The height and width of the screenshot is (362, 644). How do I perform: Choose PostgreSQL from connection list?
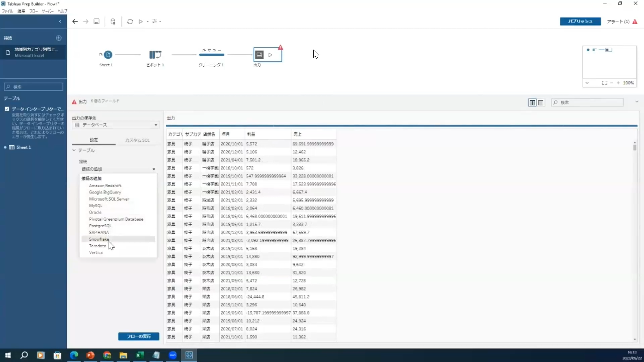100,226
